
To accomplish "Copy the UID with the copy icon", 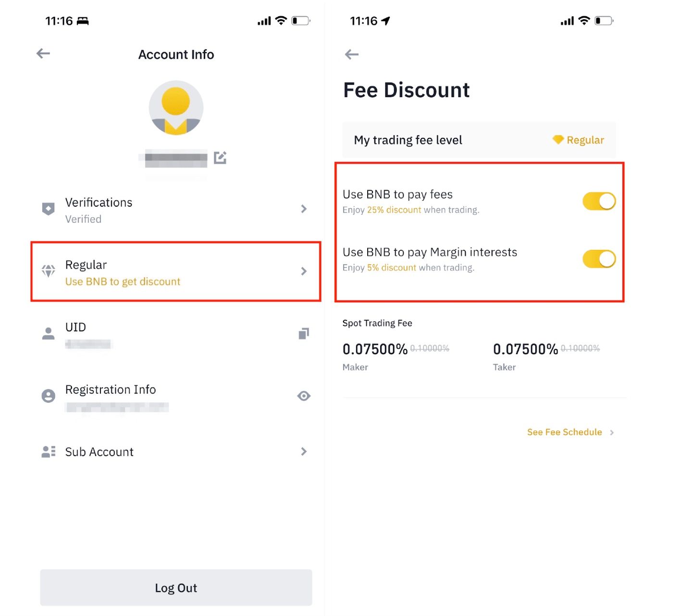I will point(304,333).
